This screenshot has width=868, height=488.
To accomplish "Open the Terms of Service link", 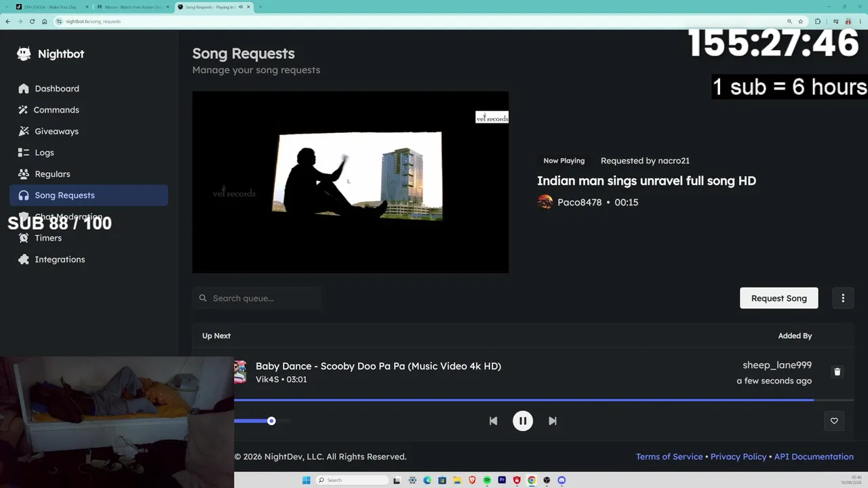I will 669,457.
